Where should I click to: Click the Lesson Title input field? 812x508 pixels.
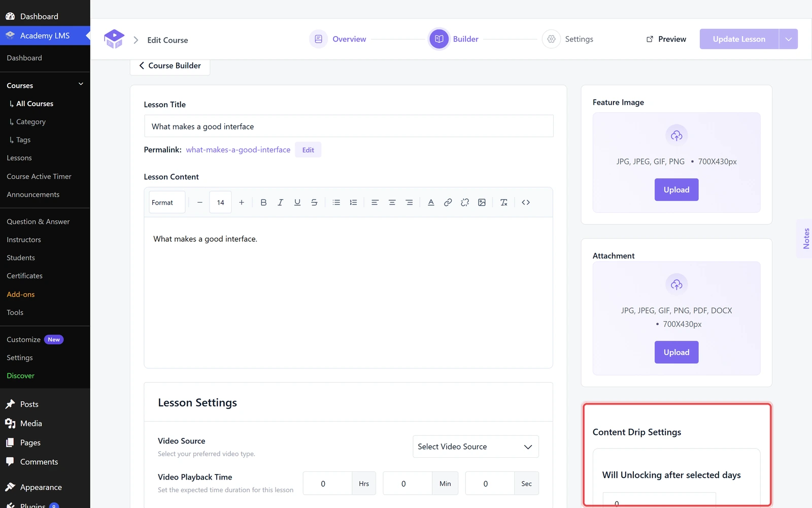349,126
